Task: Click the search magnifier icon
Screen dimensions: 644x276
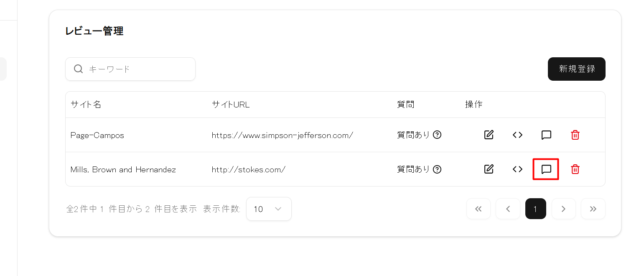Action: pyautogui.click(x=78, y=69)
